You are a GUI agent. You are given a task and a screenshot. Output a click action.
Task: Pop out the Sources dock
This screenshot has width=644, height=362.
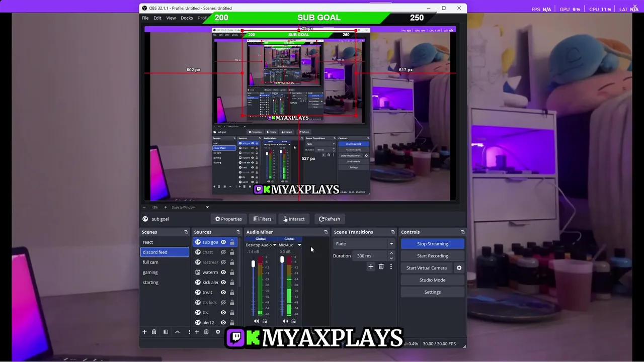click(238, 232)
